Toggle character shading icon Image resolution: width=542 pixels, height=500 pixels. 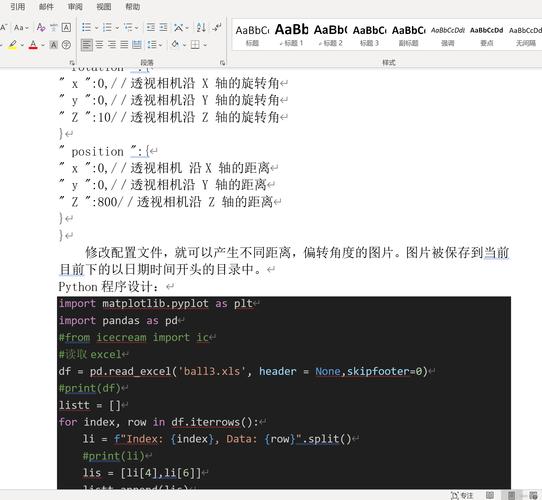[x=54, y=45]
